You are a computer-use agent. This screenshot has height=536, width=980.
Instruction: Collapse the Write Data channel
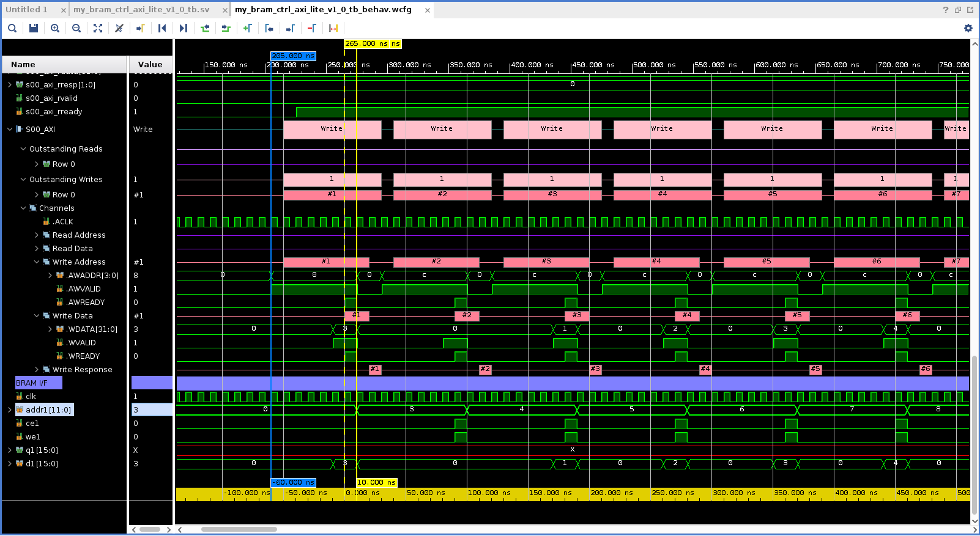[37, 316]
